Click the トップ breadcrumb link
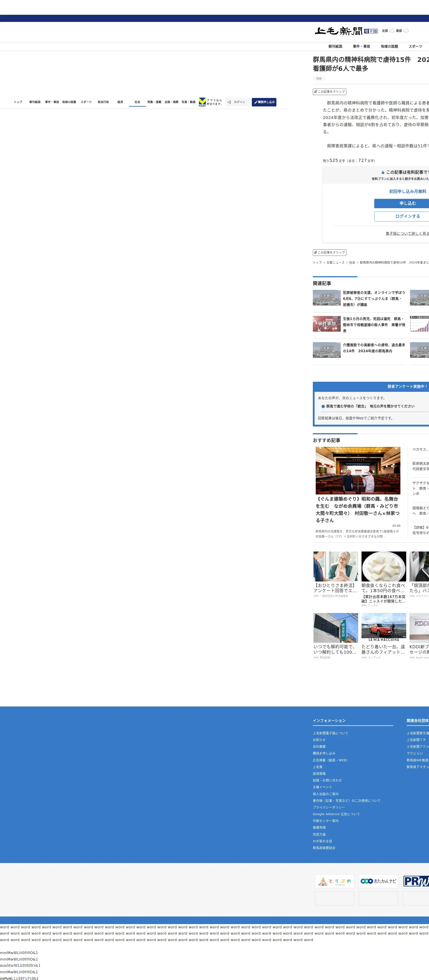This screenshot has height=980, width=429. click(317, 263)
